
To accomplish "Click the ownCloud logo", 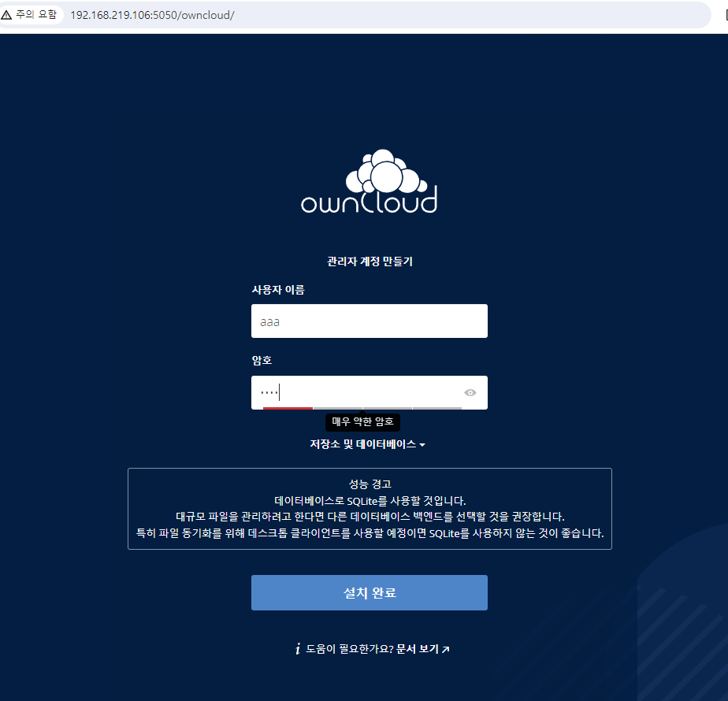I will click(369, 181).
